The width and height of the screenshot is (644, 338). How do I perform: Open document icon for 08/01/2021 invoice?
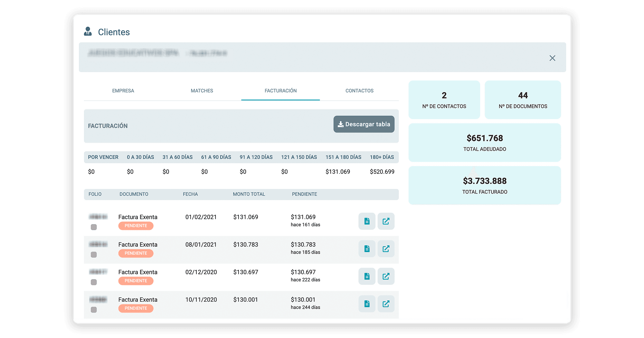pos(367,249)
